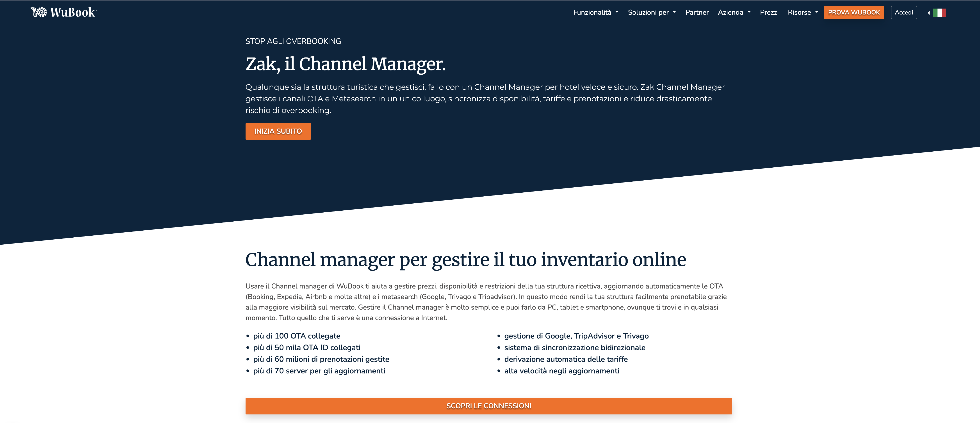Click the WuBook logo
The width and height of the screenshot is (980, 423).
pyautogui.click(x=64, y=12)
